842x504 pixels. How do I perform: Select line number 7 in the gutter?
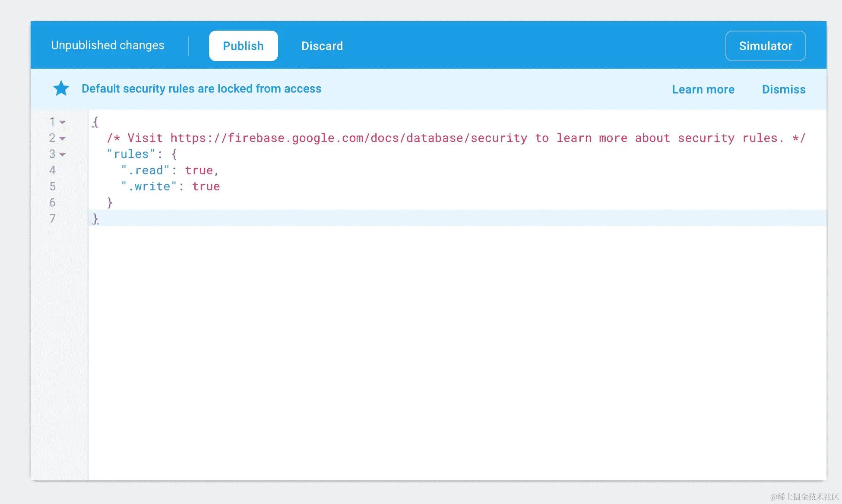52,218
